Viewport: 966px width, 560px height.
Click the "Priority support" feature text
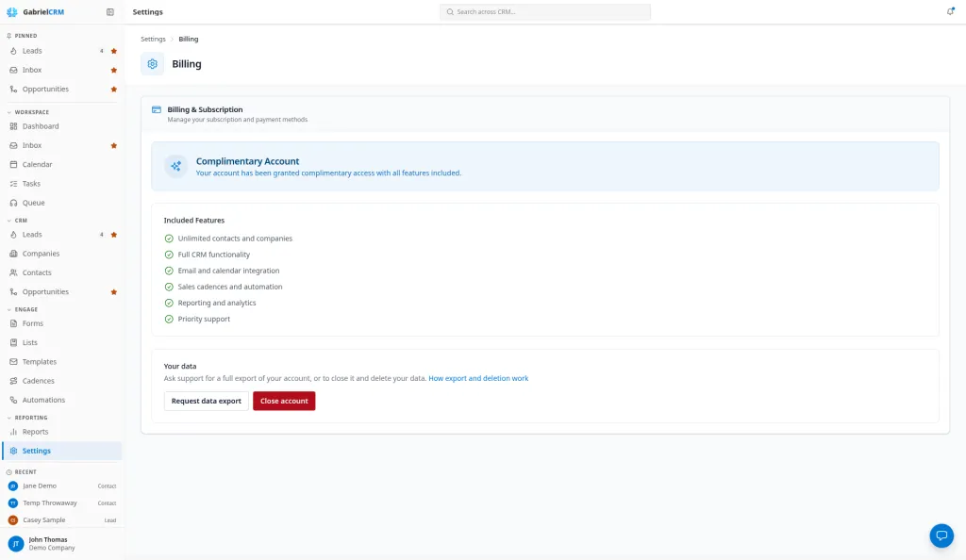pos(204,320)
